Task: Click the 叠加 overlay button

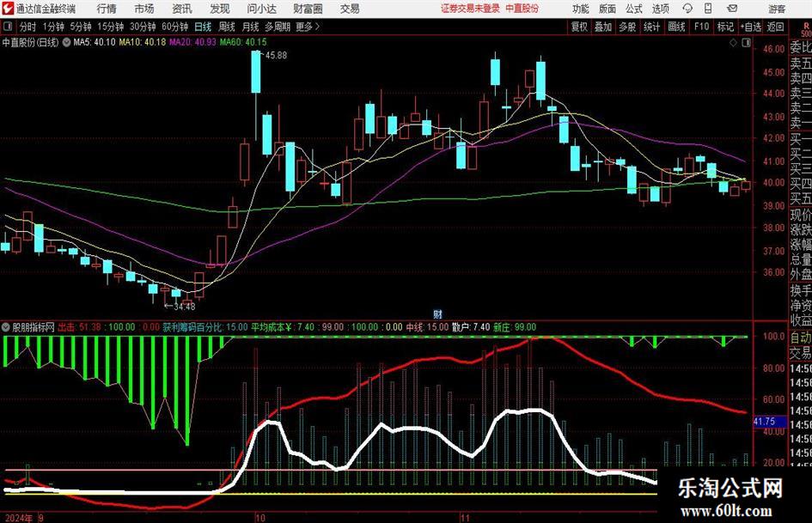Action: pos(603,27)
